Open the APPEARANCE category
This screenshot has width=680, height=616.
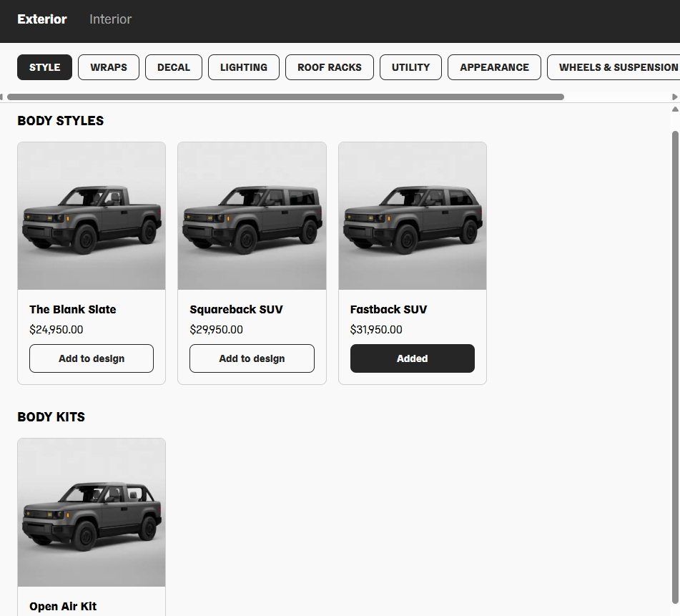(x=494, y=67)
